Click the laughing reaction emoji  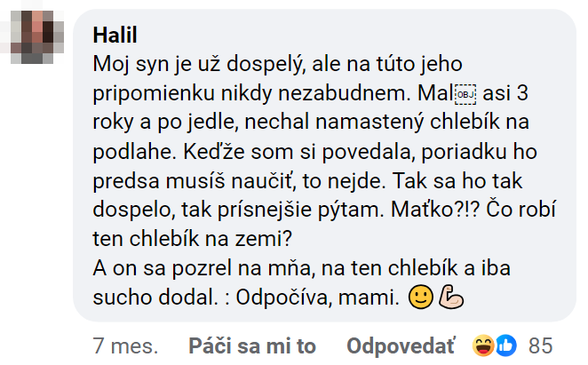(484, 345)
